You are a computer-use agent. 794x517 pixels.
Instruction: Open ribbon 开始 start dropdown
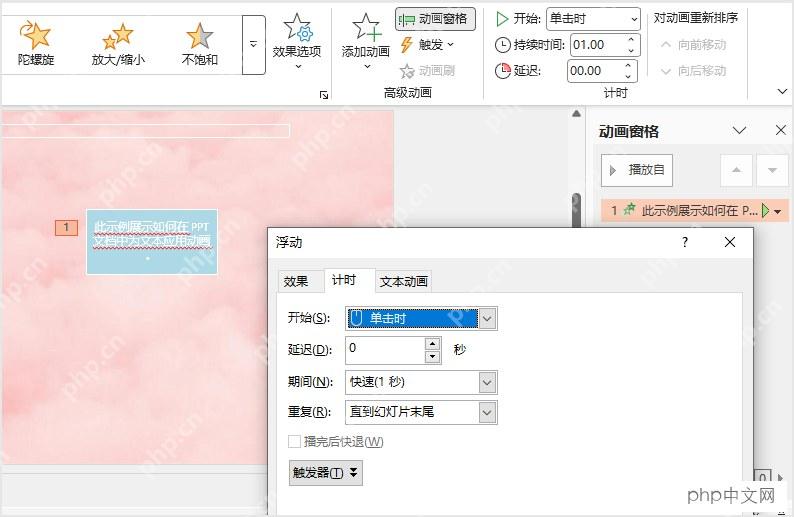click(593, 19)
